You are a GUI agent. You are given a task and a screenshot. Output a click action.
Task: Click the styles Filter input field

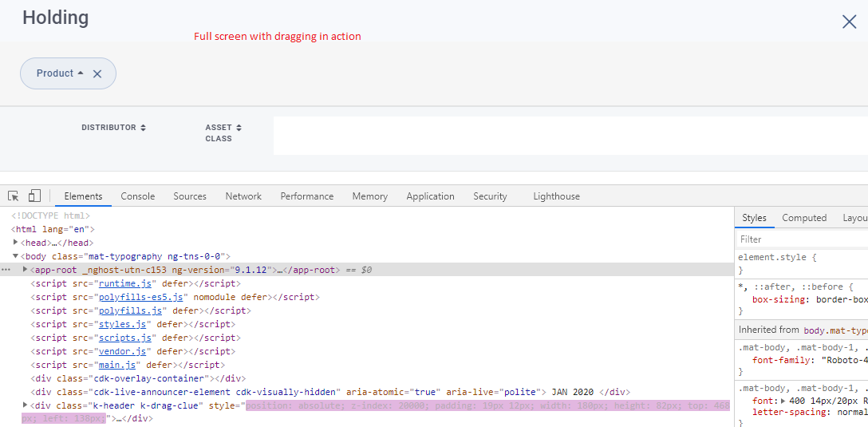click(798, 239)
